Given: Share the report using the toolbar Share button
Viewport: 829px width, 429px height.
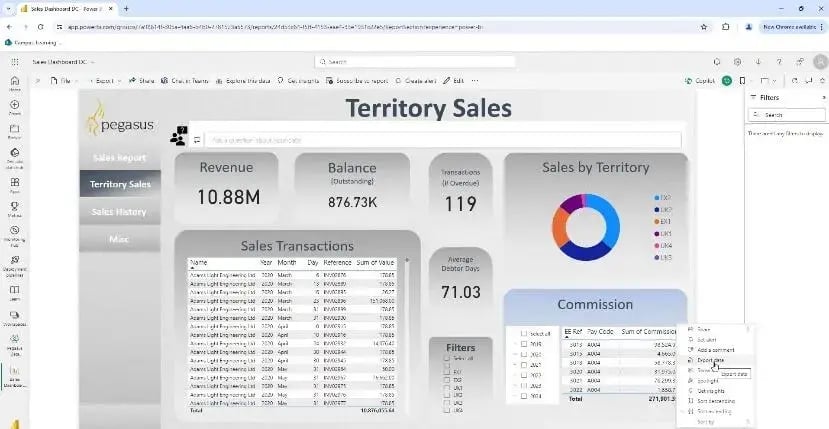Looking at the screenshot, I should tap(141, 81).
